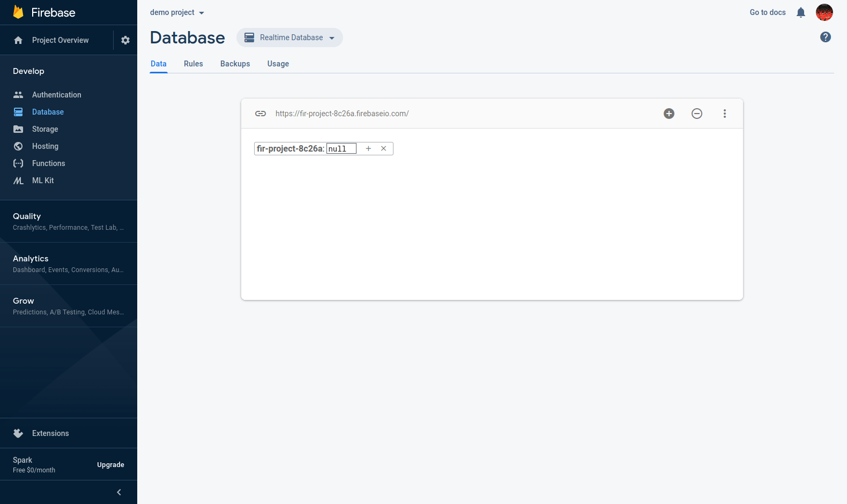Click the Develop section header
The width and height of the screenshot is (847, 504).
(x=28, y=71)
